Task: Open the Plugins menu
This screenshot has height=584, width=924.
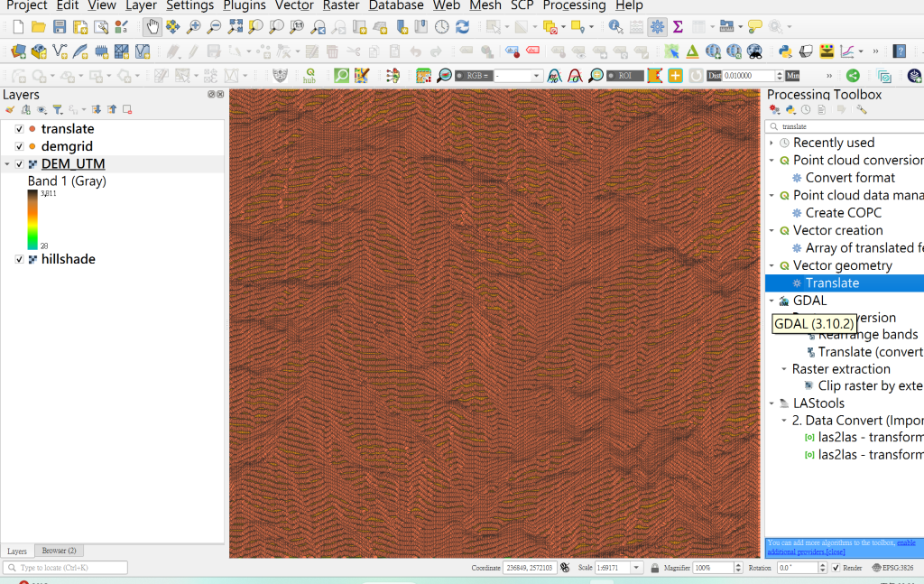Action: [244, 5]
